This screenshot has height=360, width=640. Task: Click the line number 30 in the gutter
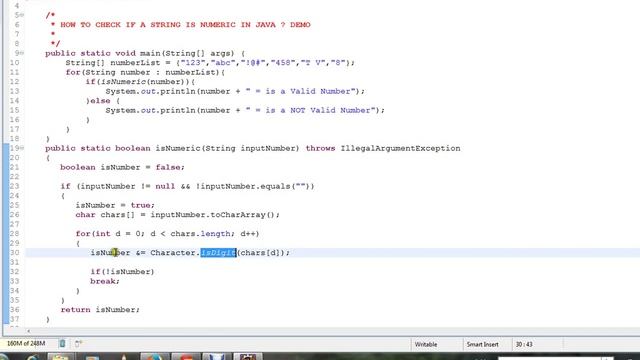coord(15,253)
